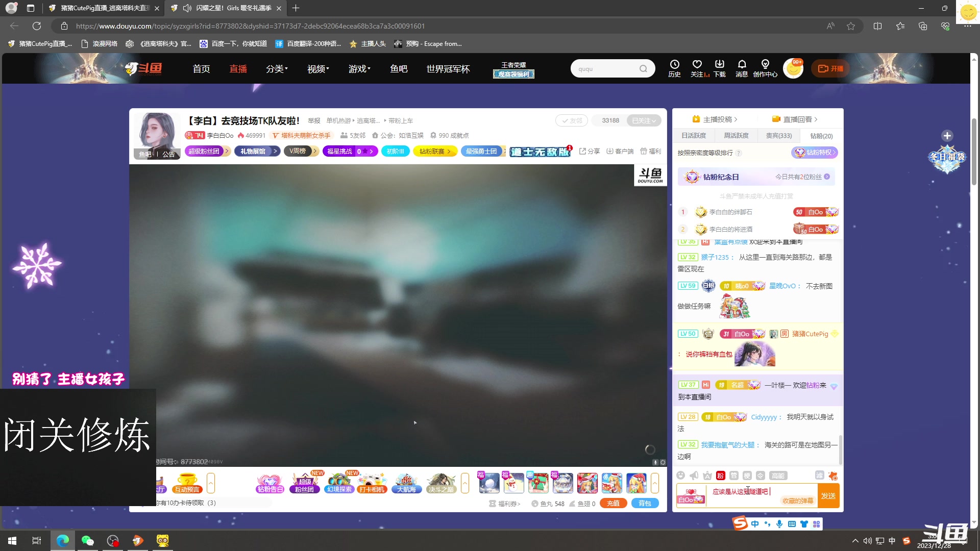980x551 pixels.
Task: Go to 首页 in Douyu navigation
Action: pos(201,69)
